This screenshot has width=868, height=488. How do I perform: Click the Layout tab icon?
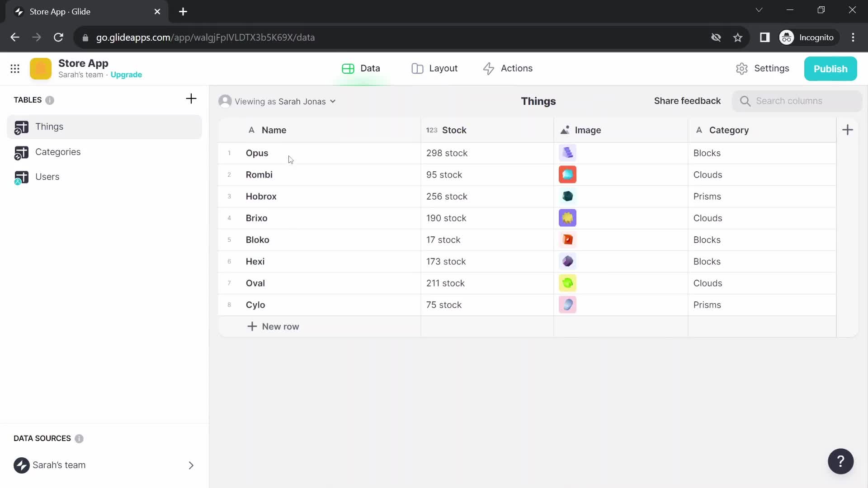(417, 68)
